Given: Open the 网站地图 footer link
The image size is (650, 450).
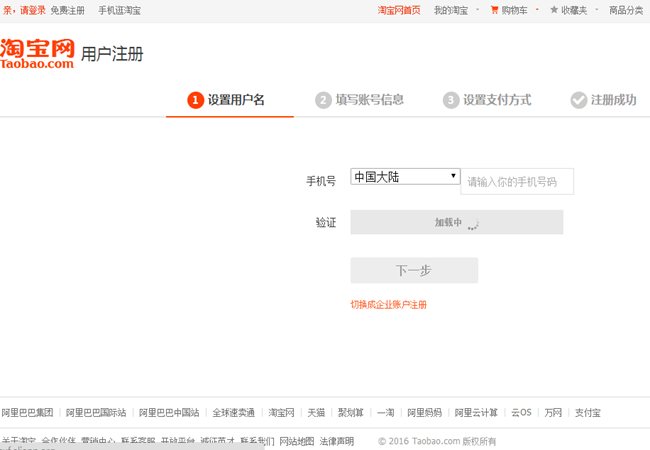Looking at the screenshot, I should tap(297, 441).
